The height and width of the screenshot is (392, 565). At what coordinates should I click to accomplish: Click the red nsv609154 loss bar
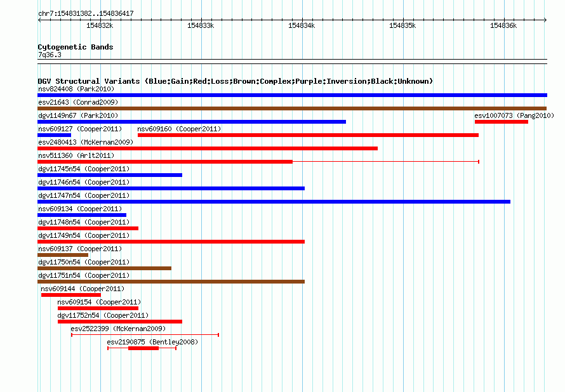98,308
